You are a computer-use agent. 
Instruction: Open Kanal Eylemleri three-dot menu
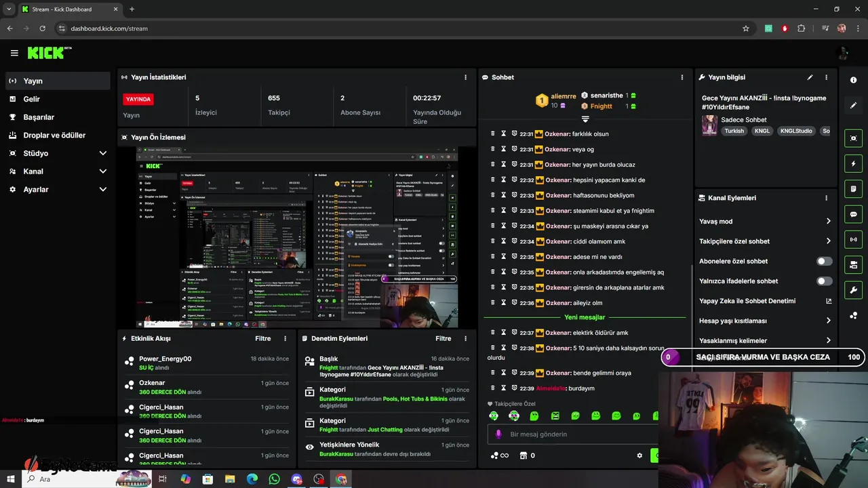(x=827, y=198)
